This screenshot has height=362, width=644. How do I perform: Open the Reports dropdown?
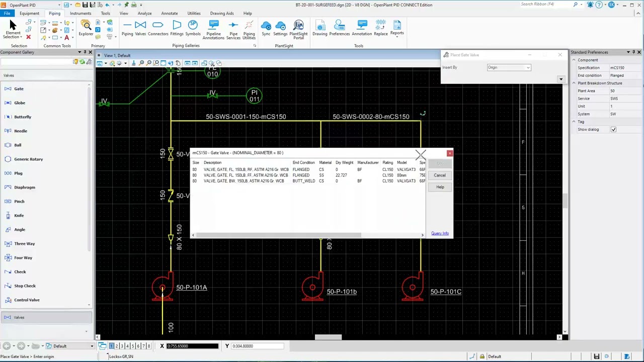[x=397, y=28]
